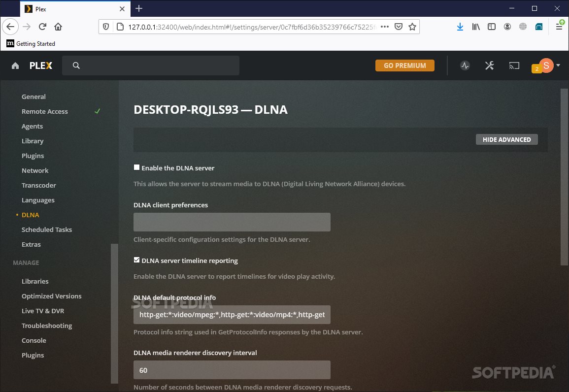Click the globe extension icon

coord(523,27)
